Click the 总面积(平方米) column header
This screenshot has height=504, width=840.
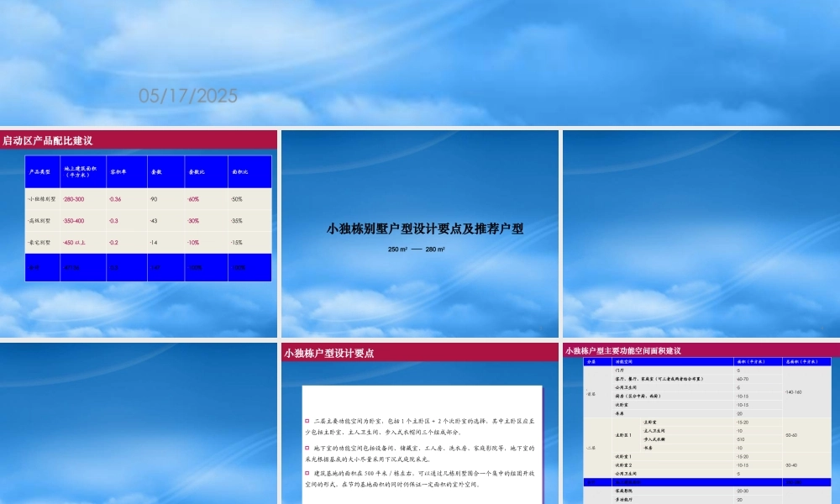[x=806, y=361]
